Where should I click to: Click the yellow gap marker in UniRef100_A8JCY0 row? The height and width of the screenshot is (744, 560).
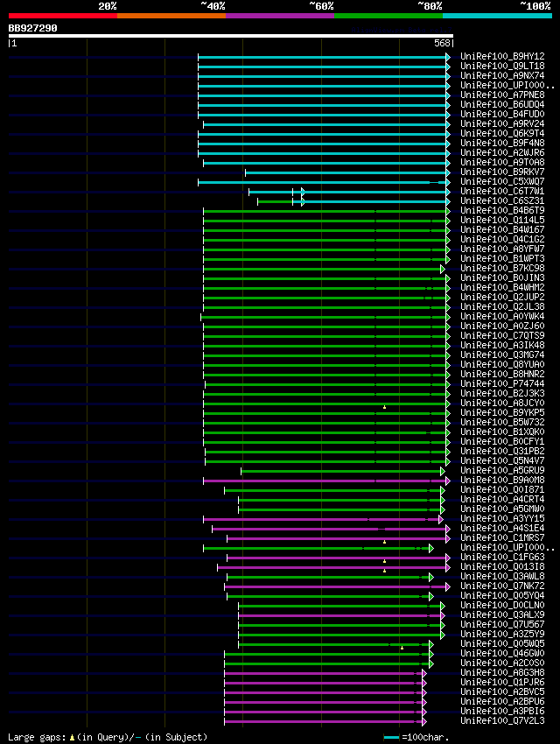(x=384, y=407)
